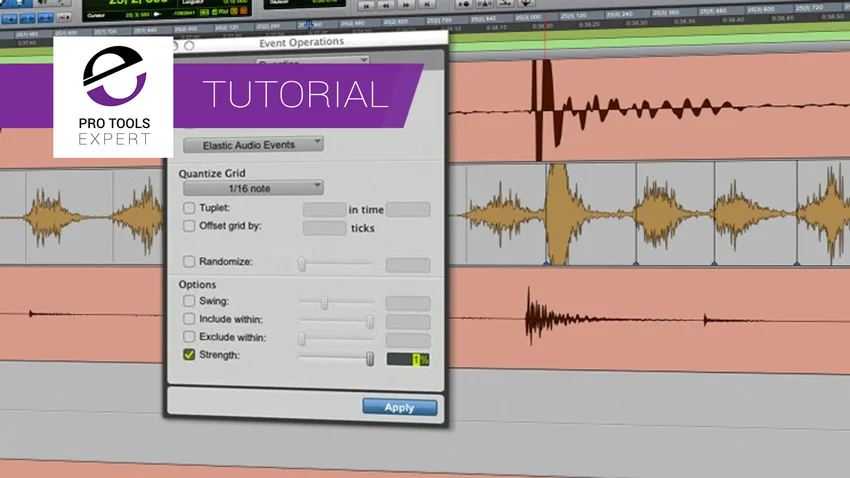Click the Randomize slider handle
850x478 pixels.
(302, 264)
